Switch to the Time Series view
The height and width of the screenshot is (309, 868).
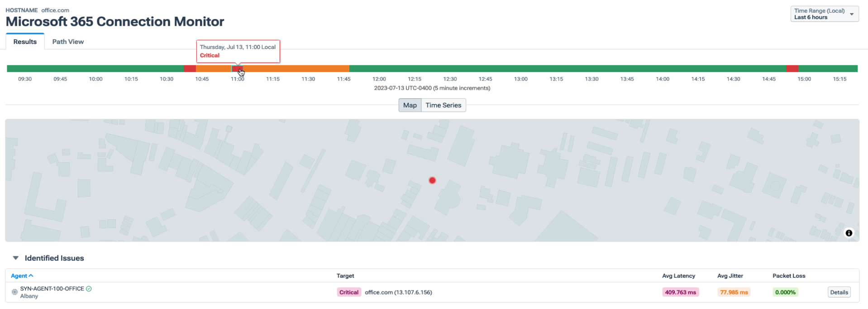443,105
